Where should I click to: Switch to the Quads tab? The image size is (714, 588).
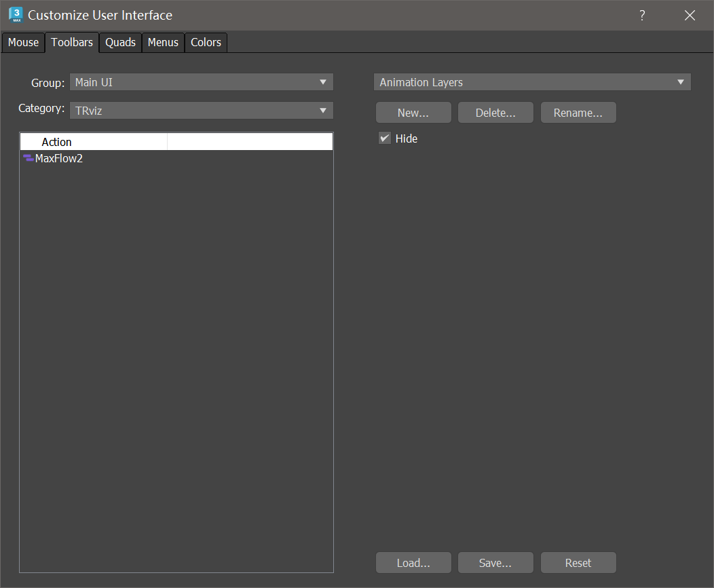point(120,42)
